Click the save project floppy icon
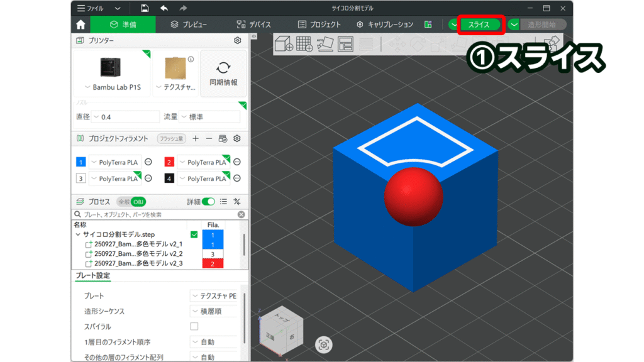The width and height of the screenshot is (644, 362). pyautogui.click(x=145, y=8)
